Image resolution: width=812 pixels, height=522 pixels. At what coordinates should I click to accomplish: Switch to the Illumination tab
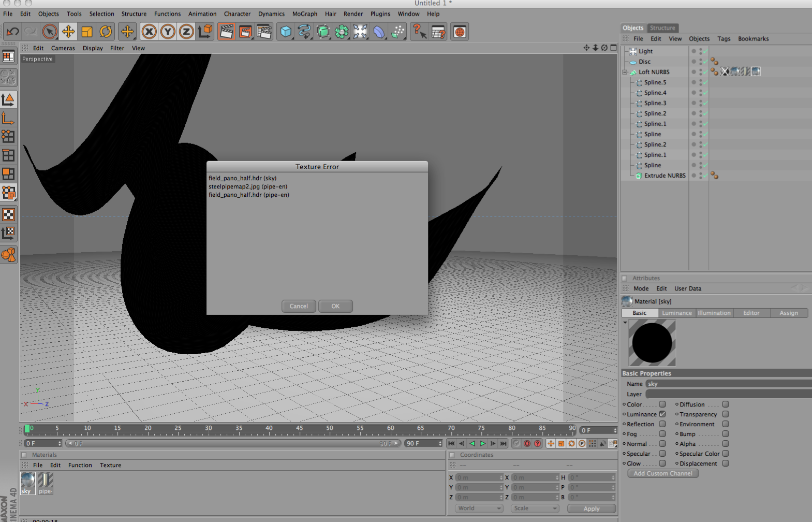(714, 313)
